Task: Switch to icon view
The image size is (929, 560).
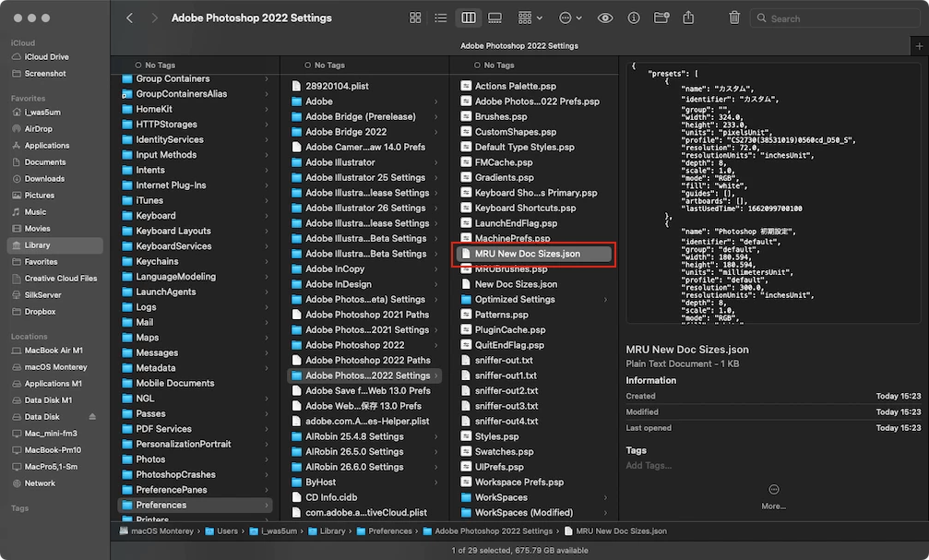Action: (x=415, y=18)
